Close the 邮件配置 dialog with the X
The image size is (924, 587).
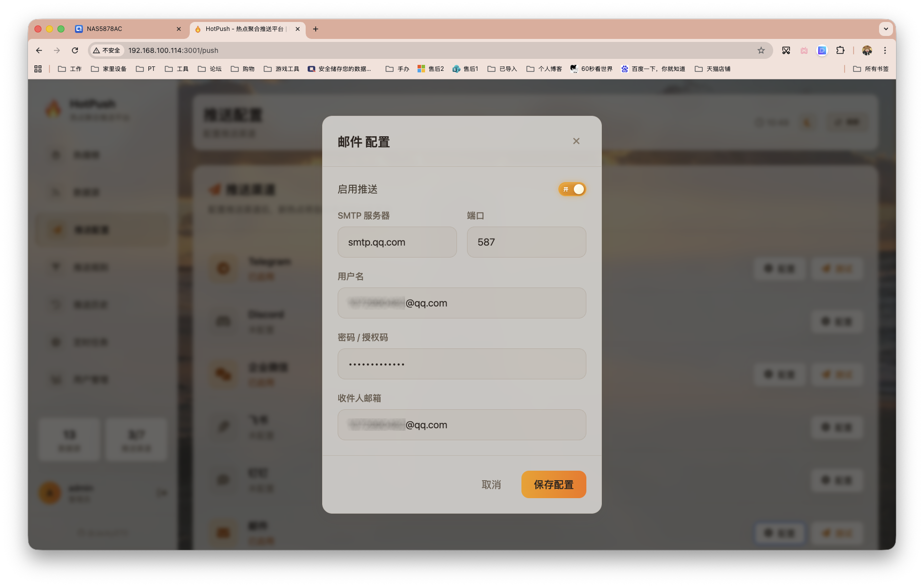(576, 141)
